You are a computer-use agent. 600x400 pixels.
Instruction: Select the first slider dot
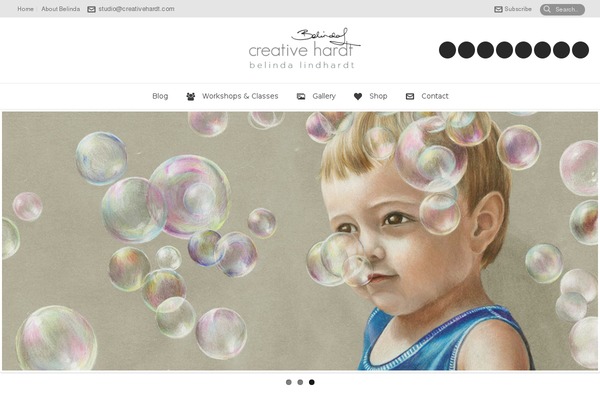click(289, 382)
